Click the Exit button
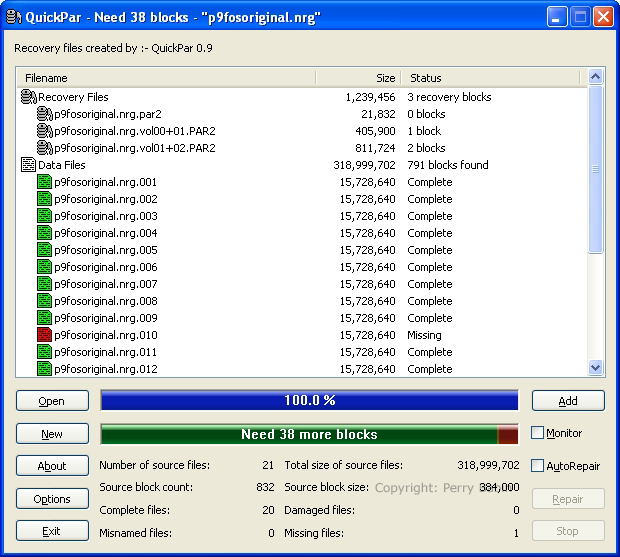Image resolution: width=620 pixels, height=557 pixels. pyautogui.click(x=52, y=531)
